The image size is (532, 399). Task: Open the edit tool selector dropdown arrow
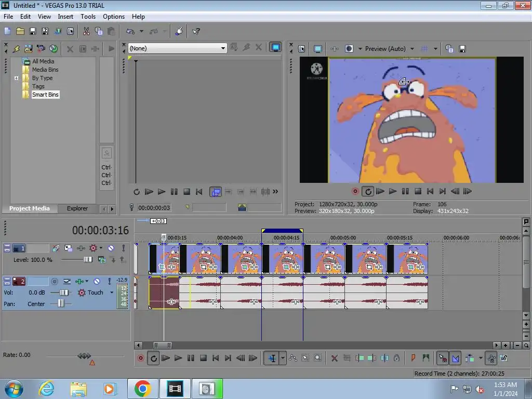(x=283, y=358)
